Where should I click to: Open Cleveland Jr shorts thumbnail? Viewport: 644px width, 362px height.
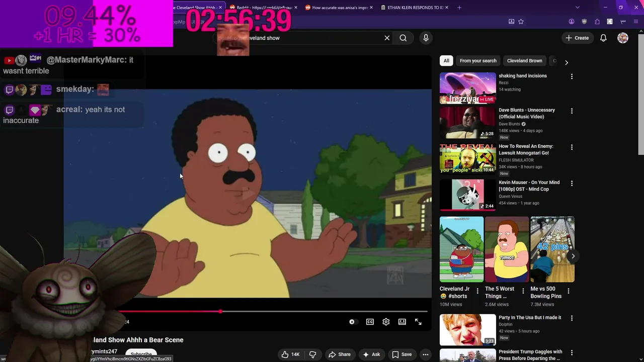(x=461, y=249)
